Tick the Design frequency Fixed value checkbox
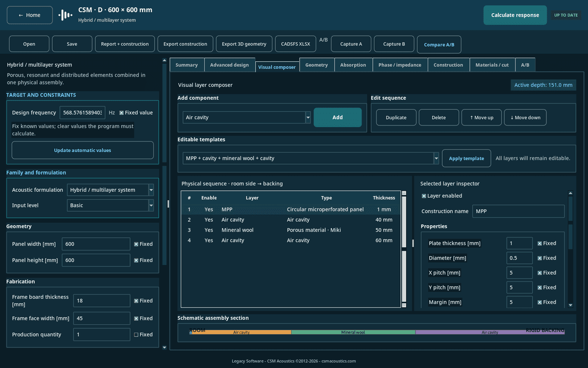 [x=122, y=113]
